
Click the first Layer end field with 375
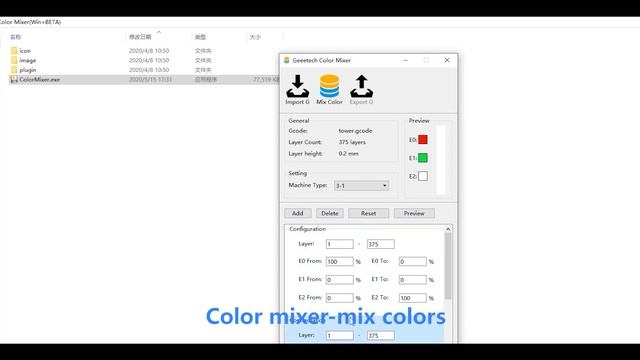pos(380,244)
